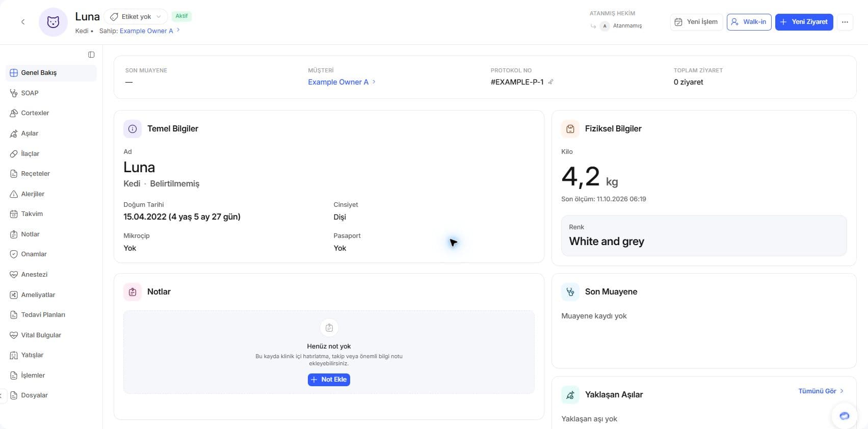The height and width of the screenshot is (429, 868).
Task: Start a Walk-in visit
Action: (749, 22)
